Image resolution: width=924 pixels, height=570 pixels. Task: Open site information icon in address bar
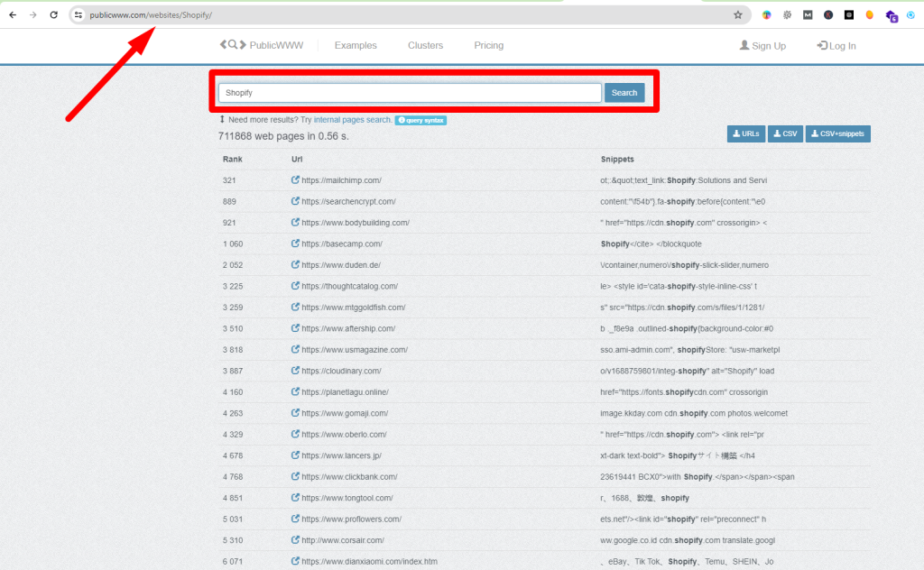tap(78, 14)
